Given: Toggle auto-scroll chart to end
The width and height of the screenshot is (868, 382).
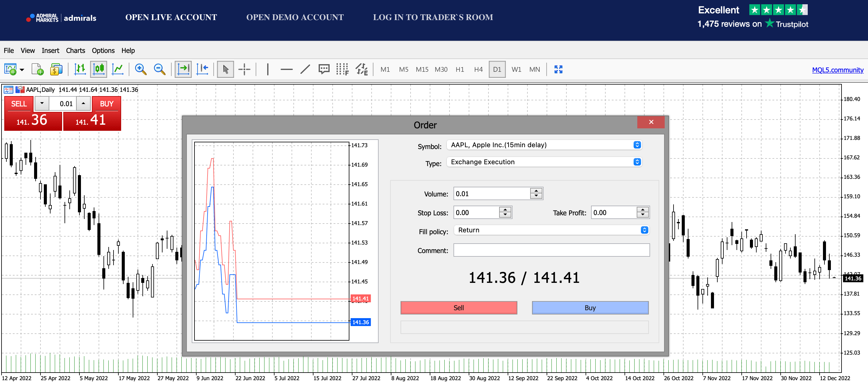Looking at the screenshot, I should (183, 69).
